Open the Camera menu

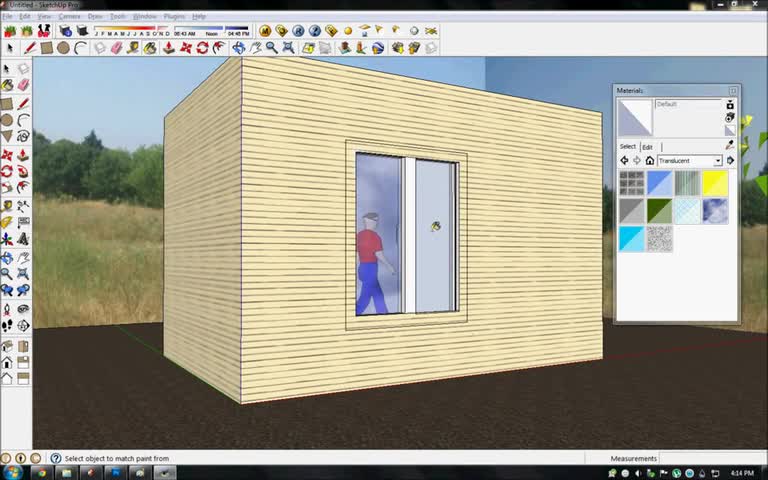[70, 17]
